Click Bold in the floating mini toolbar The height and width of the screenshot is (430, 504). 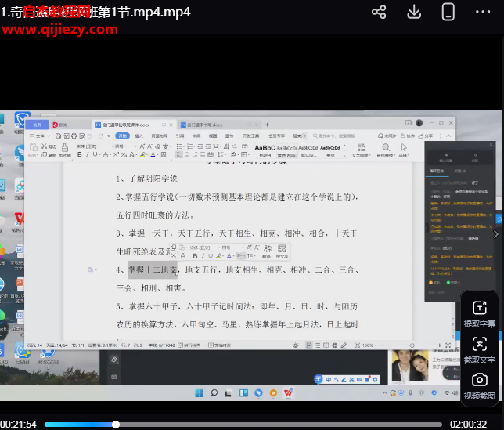(195, 256)
